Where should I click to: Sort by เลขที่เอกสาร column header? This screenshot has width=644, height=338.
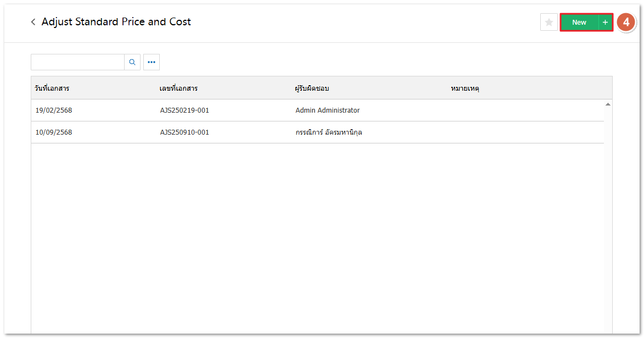pos(178,88)
